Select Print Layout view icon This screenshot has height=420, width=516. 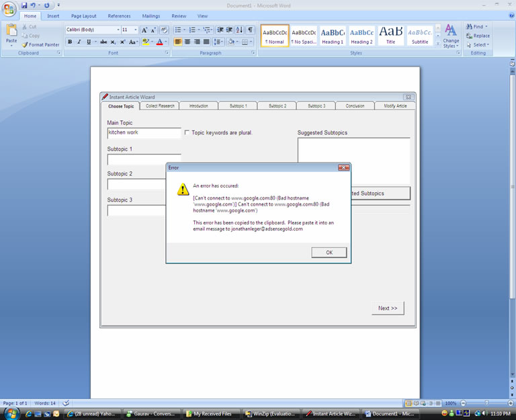pos(408,403)
